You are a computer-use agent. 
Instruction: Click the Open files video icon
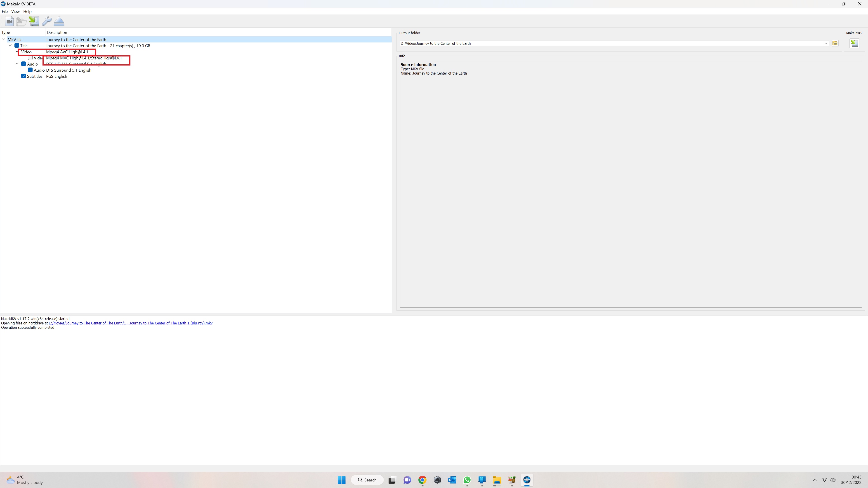coord(9,21)
